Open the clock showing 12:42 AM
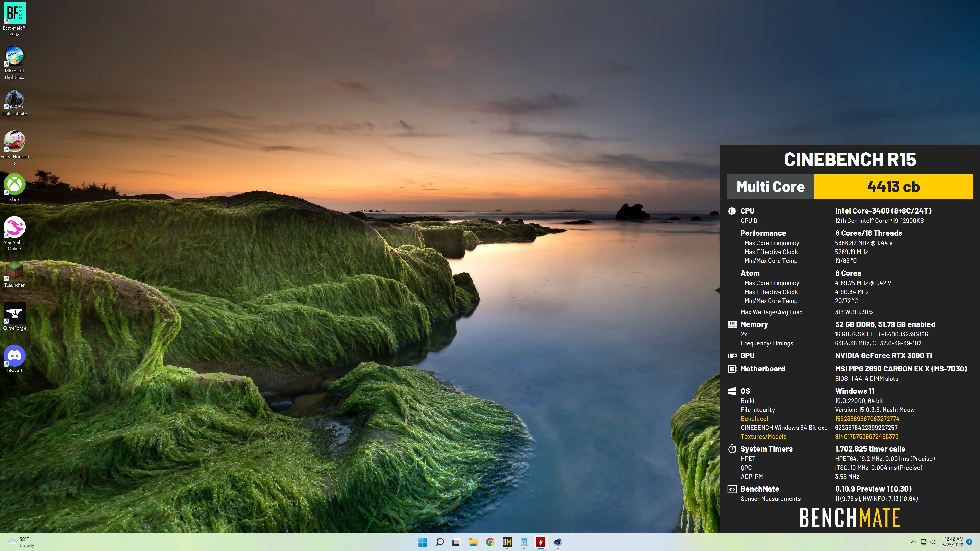The height and width of the screenshot is (551, 980). (x=953, y=542)
